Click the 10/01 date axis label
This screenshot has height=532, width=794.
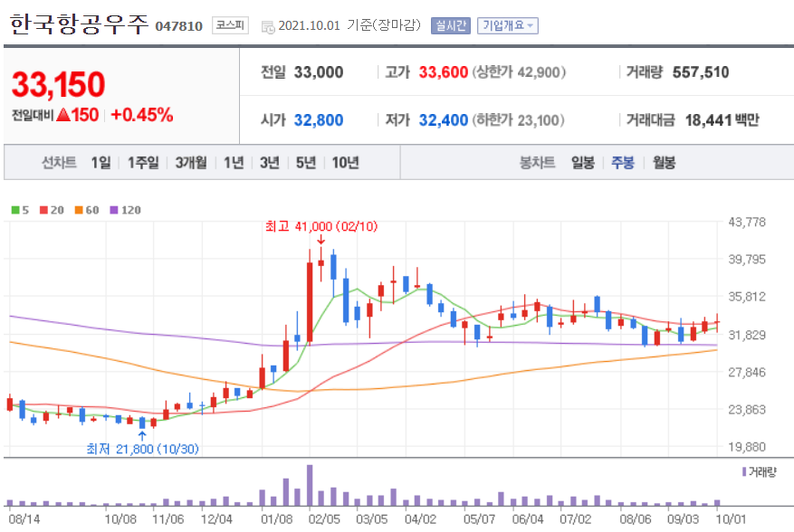(x=731, y=519)
